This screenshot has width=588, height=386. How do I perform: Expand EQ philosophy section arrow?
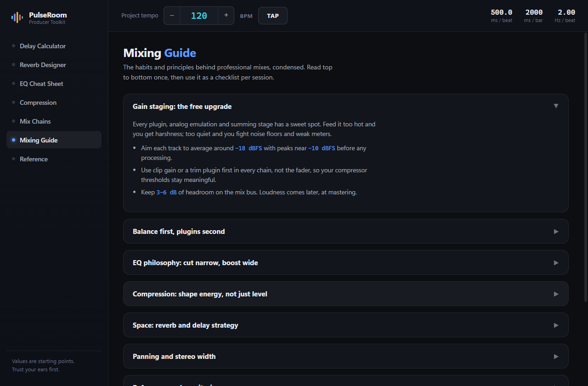(556, 263)
